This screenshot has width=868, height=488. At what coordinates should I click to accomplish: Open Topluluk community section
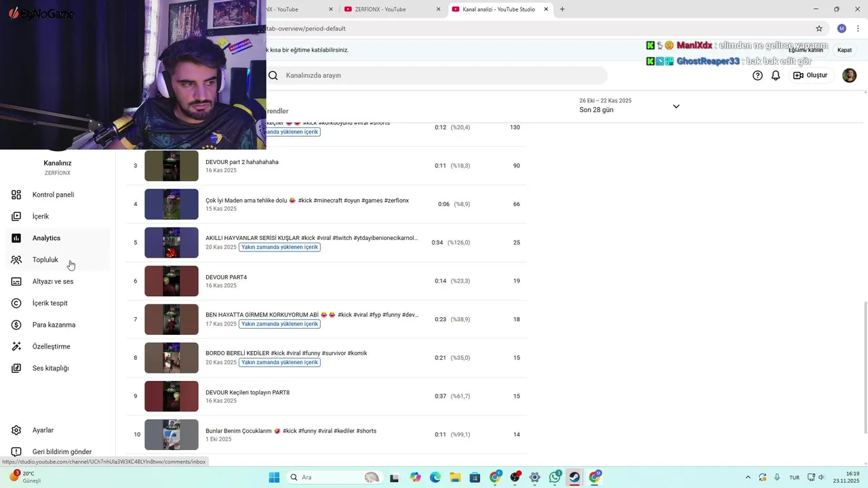point(58,260)
